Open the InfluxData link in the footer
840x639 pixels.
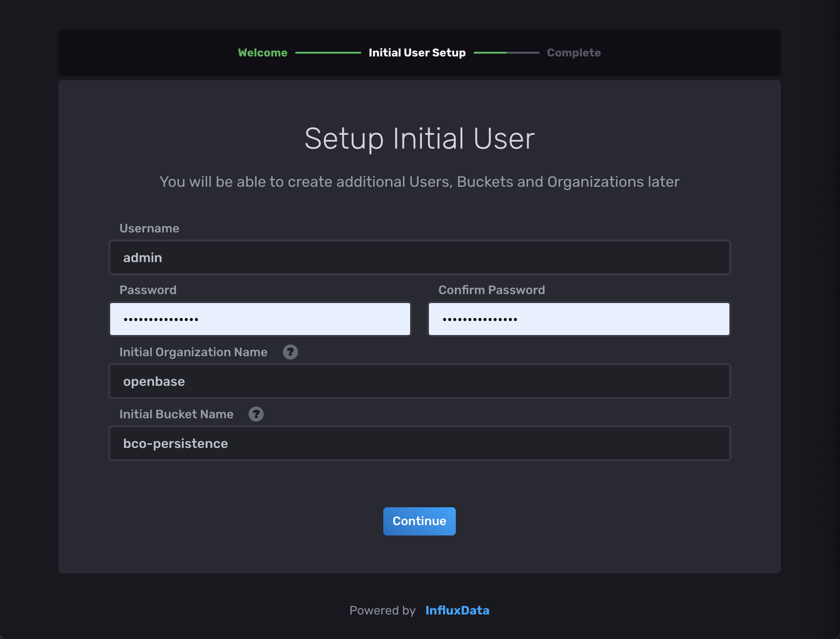coord(457,610)
